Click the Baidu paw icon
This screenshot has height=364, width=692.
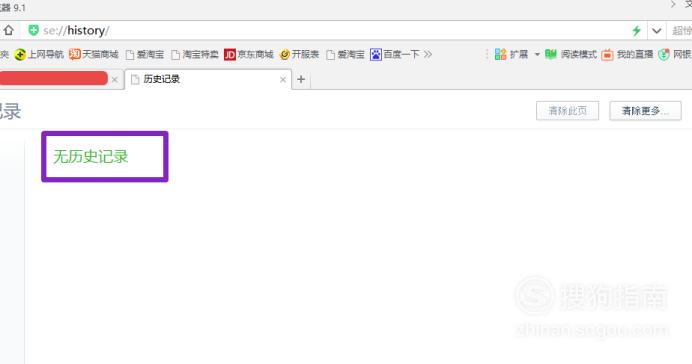tap(376, 55)
